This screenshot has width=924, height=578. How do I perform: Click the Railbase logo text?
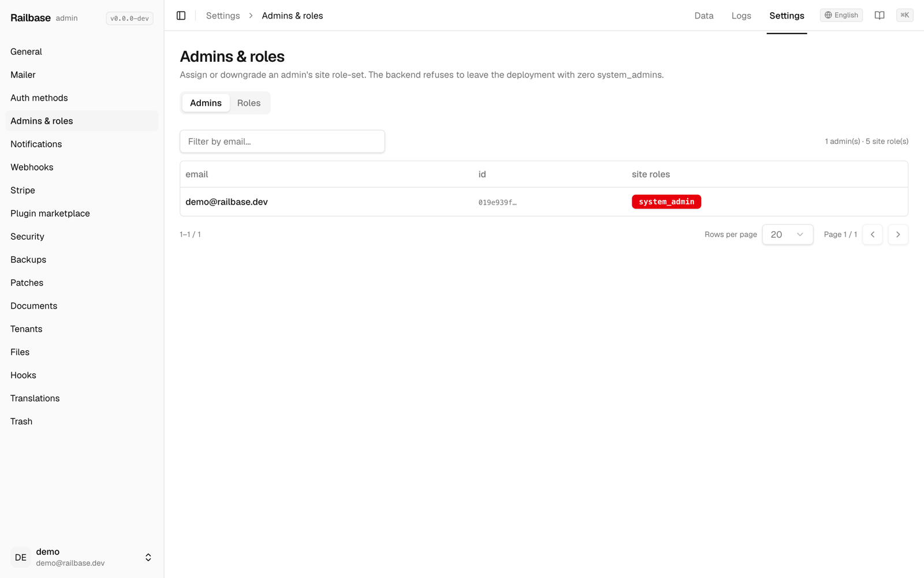pyautogui.click(x=31, y=18)
